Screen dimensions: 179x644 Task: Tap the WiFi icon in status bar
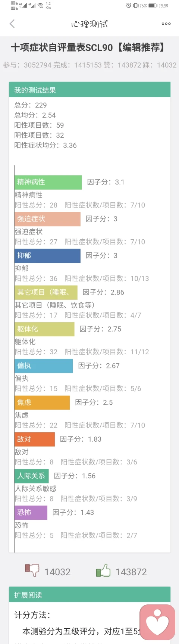(40, 6)
